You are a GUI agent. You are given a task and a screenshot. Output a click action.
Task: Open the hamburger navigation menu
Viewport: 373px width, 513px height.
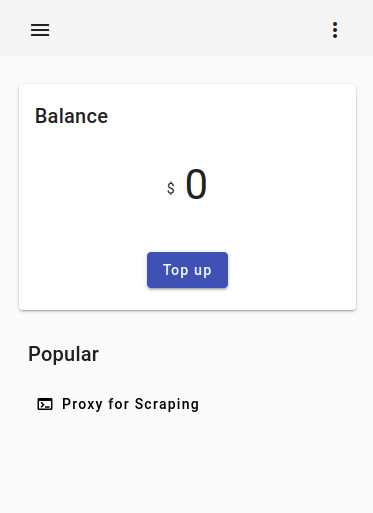(x=40, y=30)
